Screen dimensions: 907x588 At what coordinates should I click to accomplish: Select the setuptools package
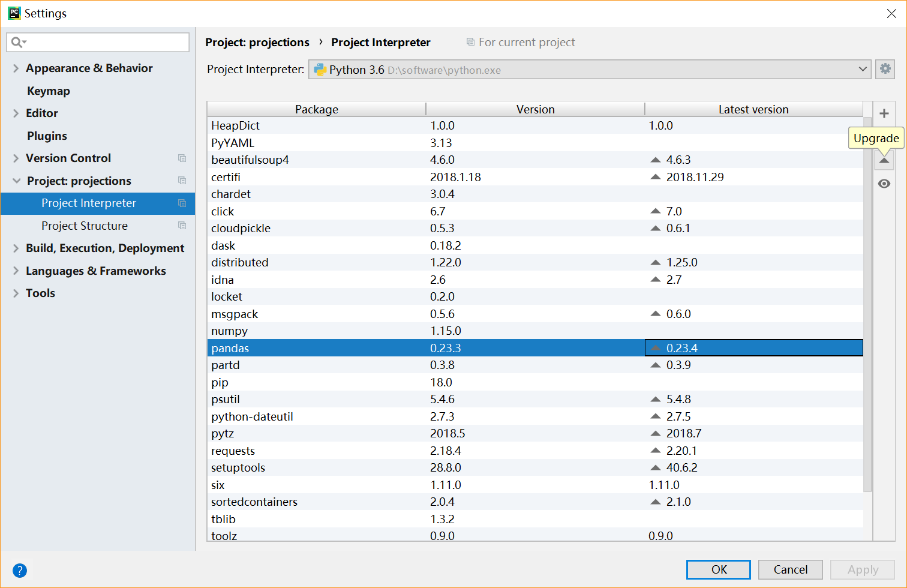coord(535,467)
